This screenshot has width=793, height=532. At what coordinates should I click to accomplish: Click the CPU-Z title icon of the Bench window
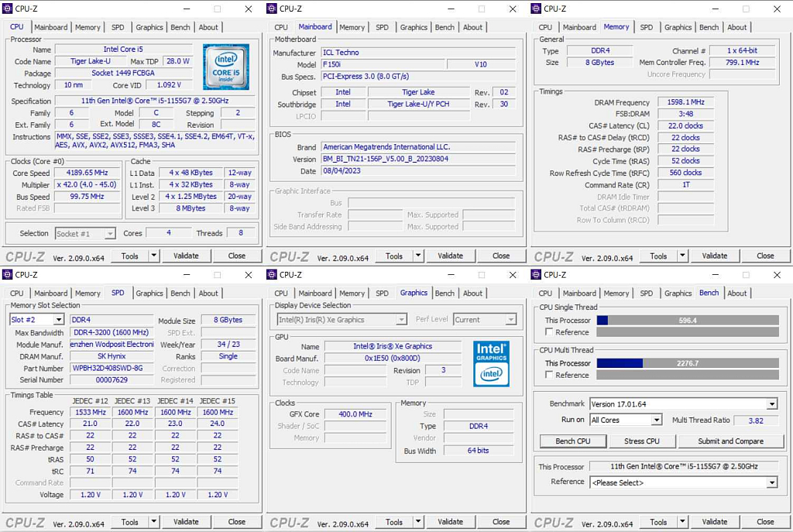[537, 275]
